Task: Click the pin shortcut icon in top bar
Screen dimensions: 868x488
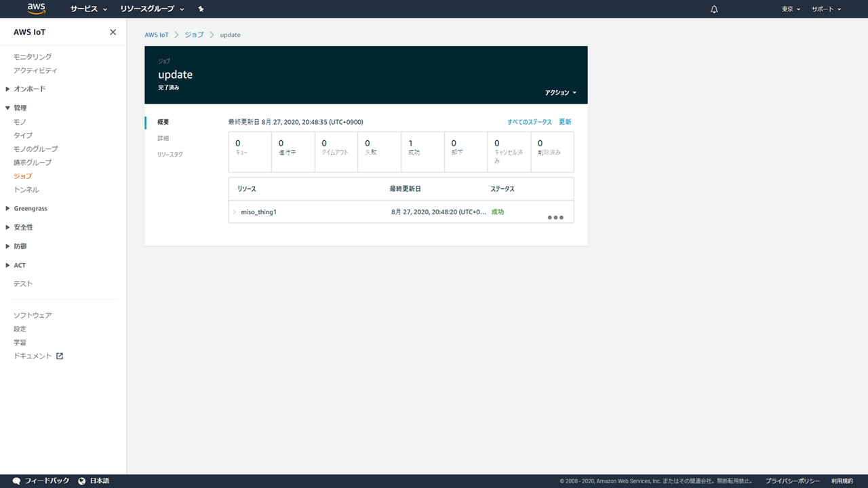Action: click(201, 9)
